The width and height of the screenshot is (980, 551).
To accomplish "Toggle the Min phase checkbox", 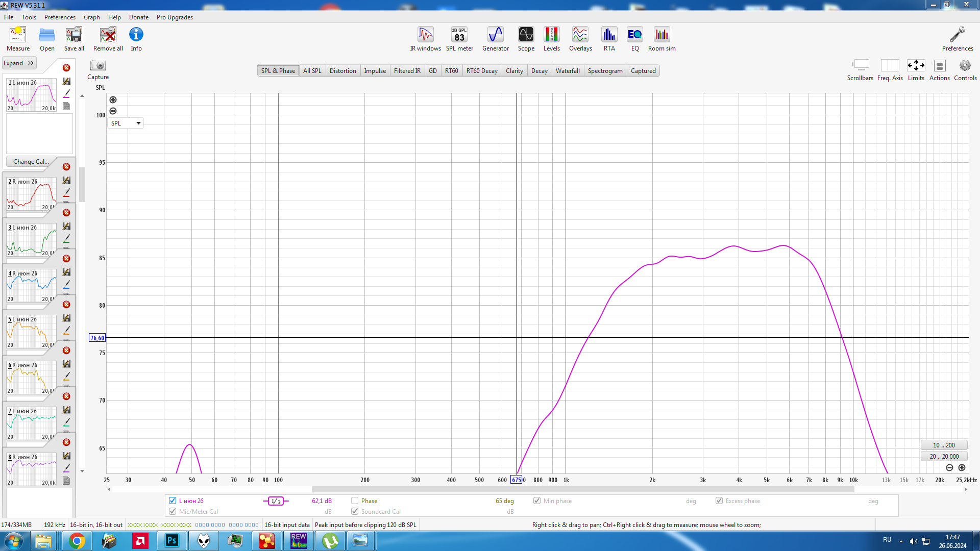I will click(537, 500).
